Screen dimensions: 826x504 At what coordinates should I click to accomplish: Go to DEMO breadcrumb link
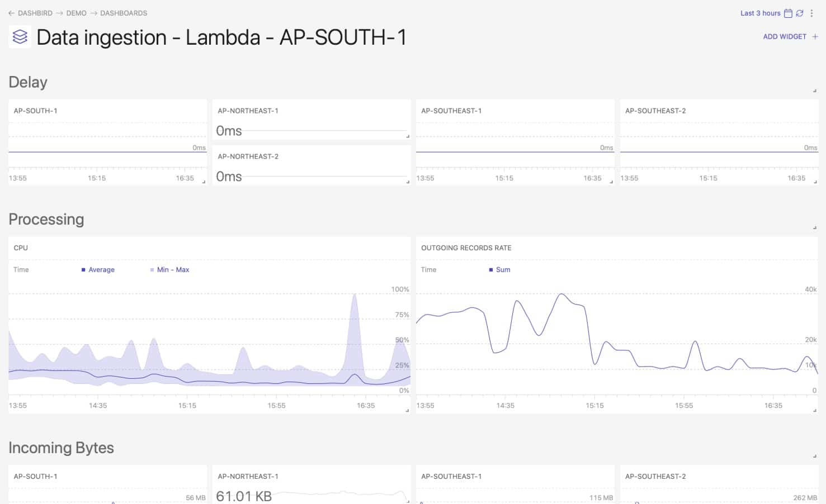76,13
